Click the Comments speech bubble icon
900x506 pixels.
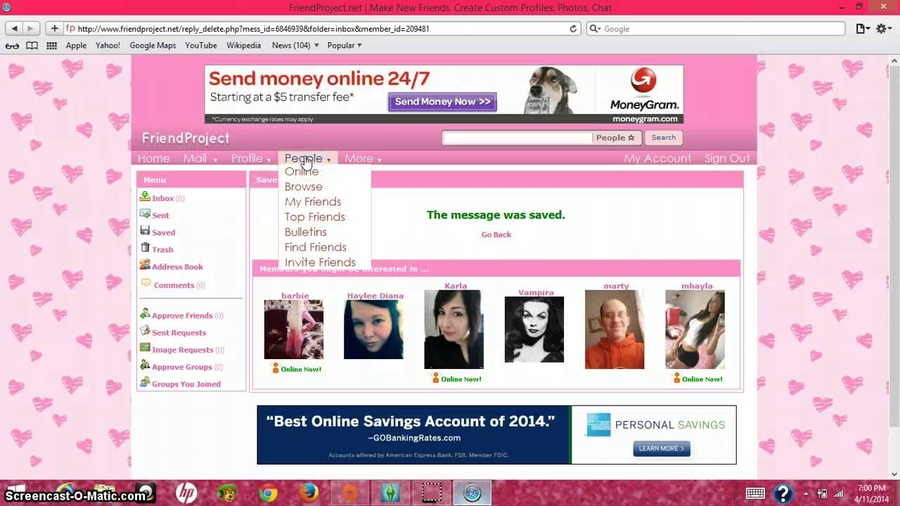pos(146,284)
